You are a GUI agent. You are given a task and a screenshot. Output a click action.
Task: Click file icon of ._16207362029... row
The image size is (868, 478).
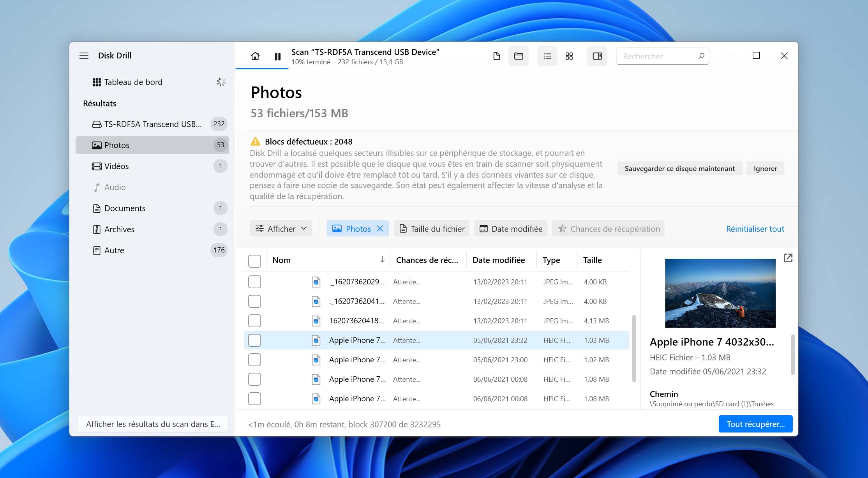316,282
